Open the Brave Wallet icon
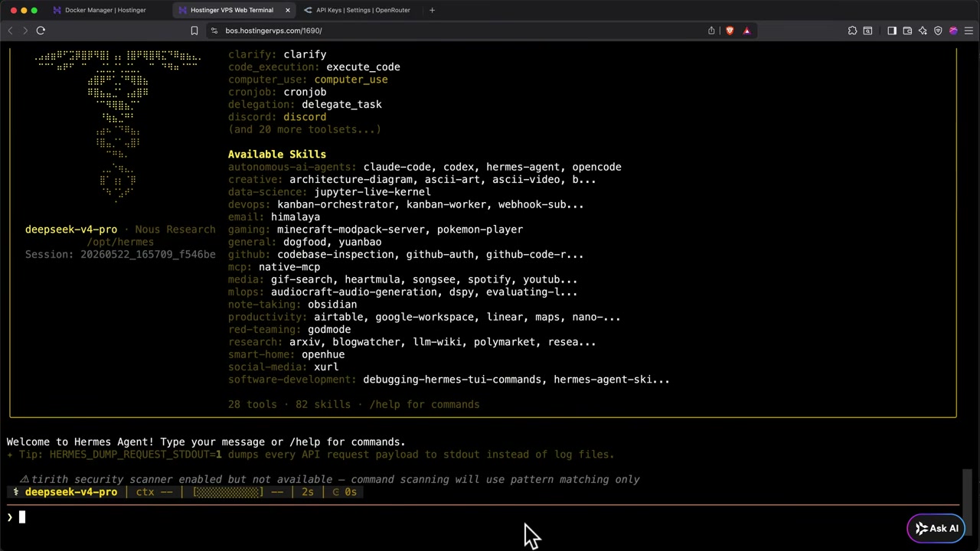This screenshot has height=551, width=980. pyautogui.click(x=907, y=31)
